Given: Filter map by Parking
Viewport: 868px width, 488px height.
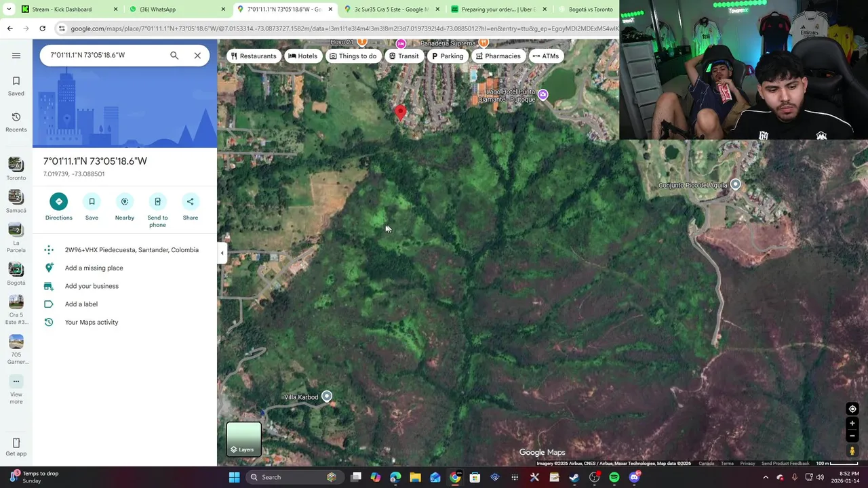Looking at the screenshot, I should pyautogui.click(x=448, y=56).
